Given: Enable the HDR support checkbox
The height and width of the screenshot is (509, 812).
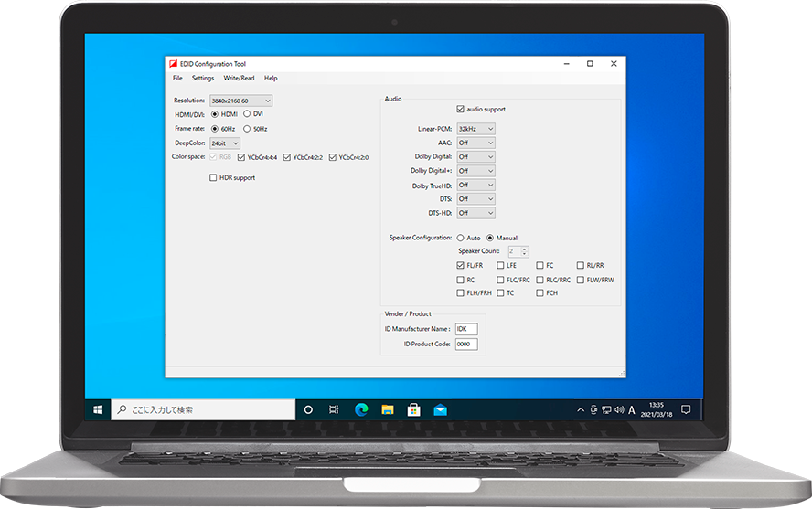Looking at the screenshot, I should pyautogui.click(x=213, y=178).
